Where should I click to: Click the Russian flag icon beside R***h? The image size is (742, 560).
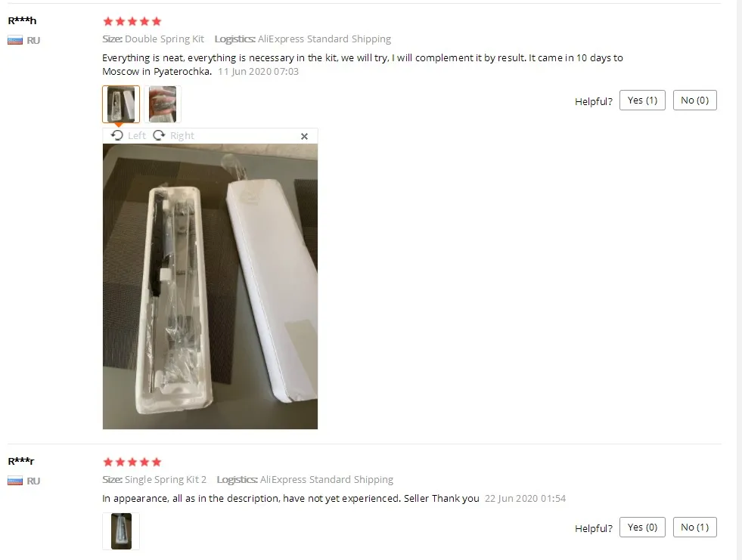click(x=15, y=40)
